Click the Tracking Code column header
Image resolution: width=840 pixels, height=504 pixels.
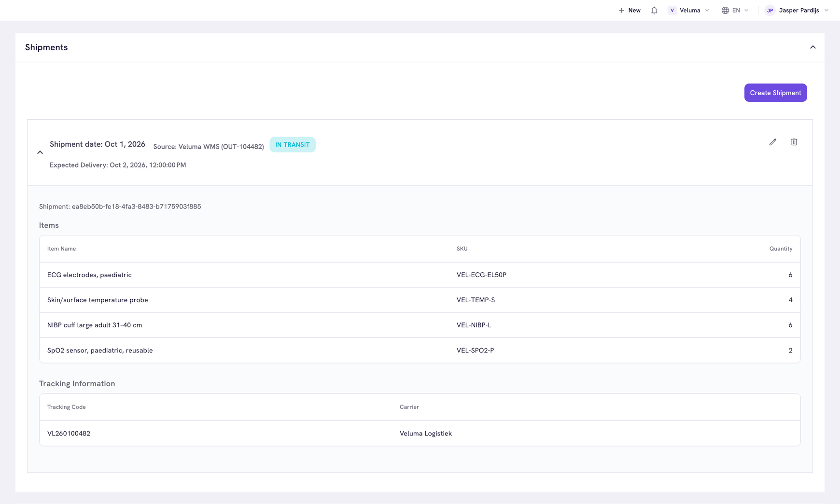pyautogui.click(x=66, y=407)
